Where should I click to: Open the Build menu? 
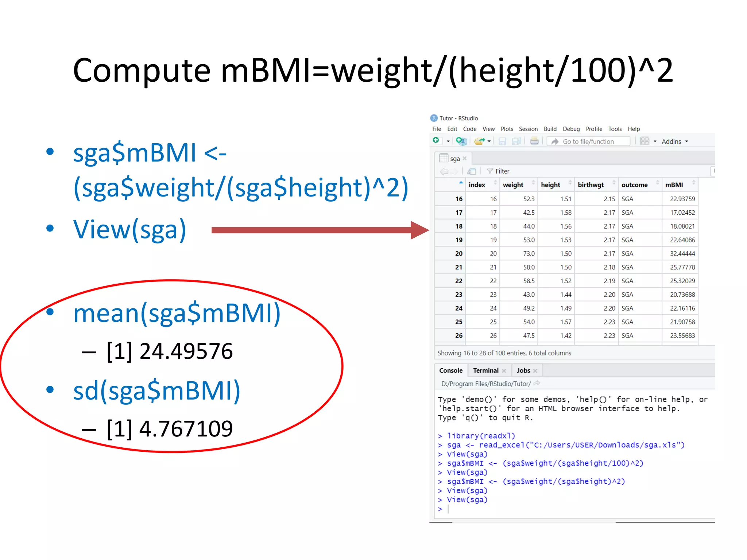[550, 129]
